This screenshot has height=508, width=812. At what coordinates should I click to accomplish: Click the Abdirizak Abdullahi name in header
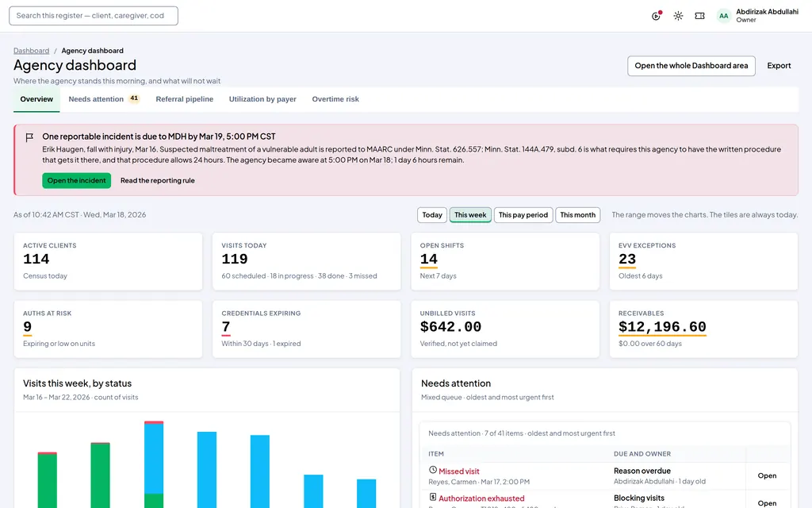(x=767, y=11)
